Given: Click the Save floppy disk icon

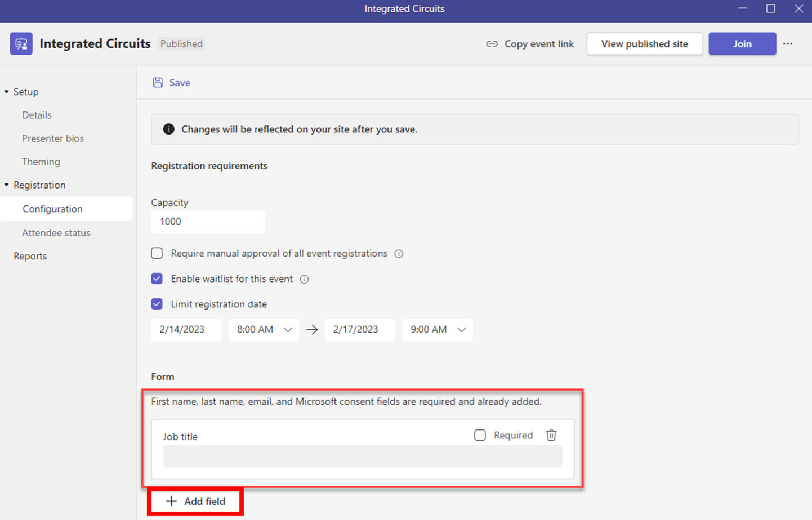Looking at the screenshot, I should [158, 83].
